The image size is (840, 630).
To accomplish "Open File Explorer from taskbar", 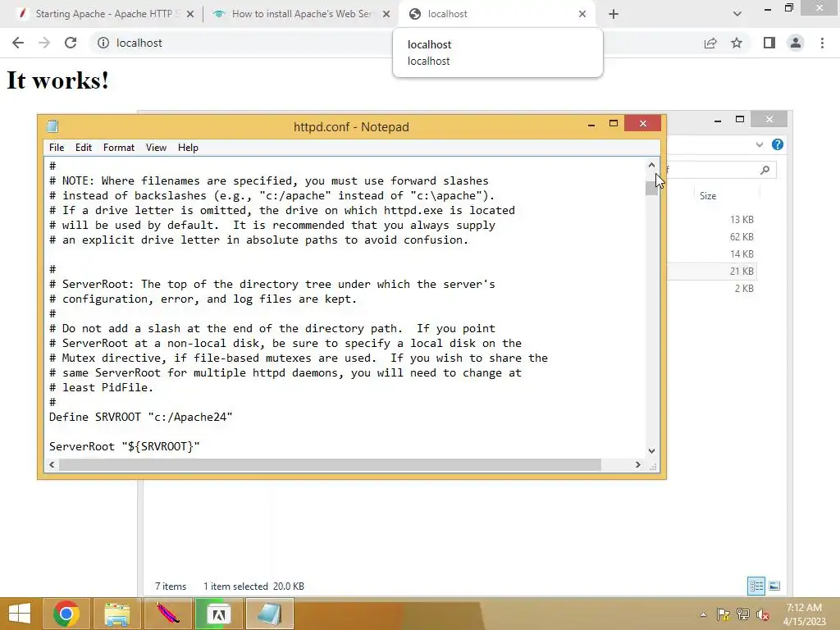I will (116, 614).
